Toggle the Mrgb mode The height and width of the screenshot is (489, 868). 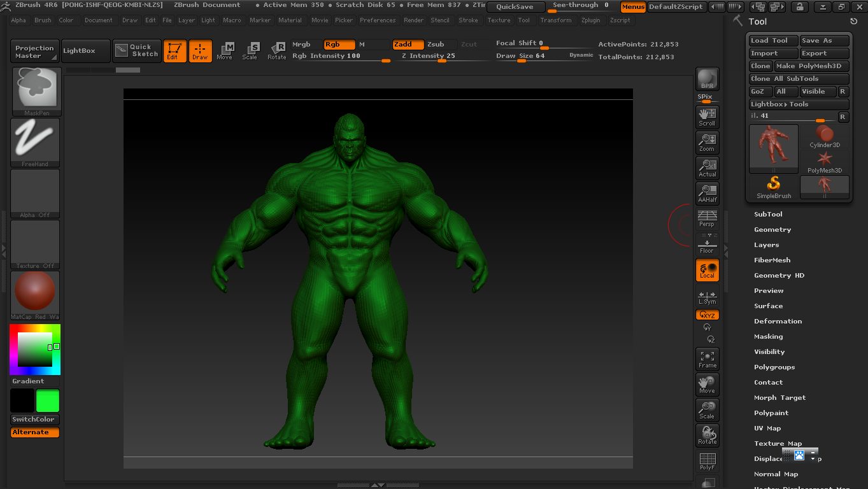[x=306, y=45]
